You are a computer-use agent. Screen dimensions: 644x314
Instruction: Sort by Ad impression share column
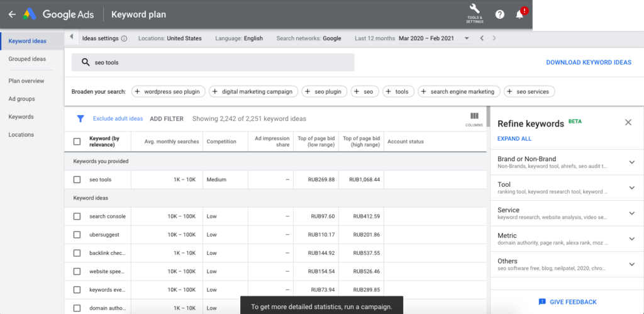pyautogui.click(x=273, y=142)
